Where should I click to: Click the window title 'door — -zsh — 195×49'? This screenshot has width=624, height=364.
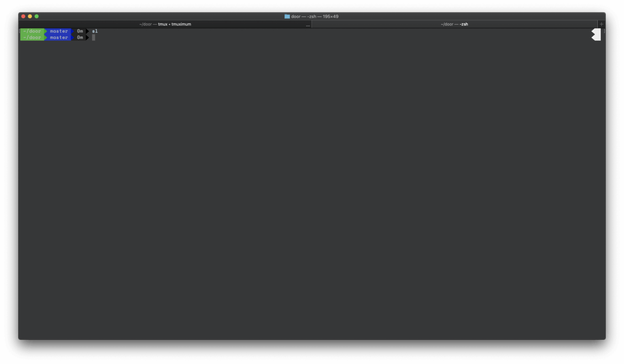click(315, 16)
